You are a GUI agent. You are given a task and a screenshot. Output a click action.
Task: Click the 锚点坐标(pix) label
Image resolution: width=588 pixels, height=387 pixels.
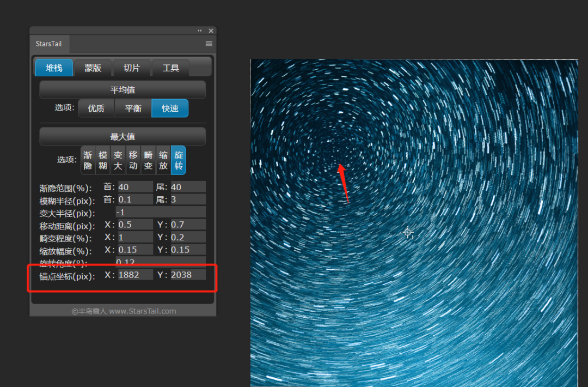(67, 276)
